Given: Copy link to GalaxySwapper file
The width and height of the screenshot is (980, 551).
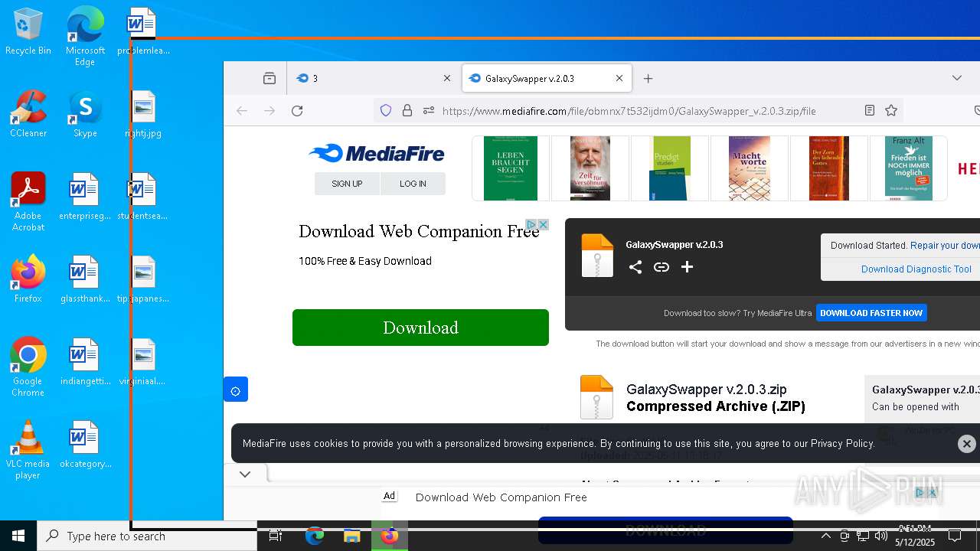Looking at the screenshot, I should [661, 267].
